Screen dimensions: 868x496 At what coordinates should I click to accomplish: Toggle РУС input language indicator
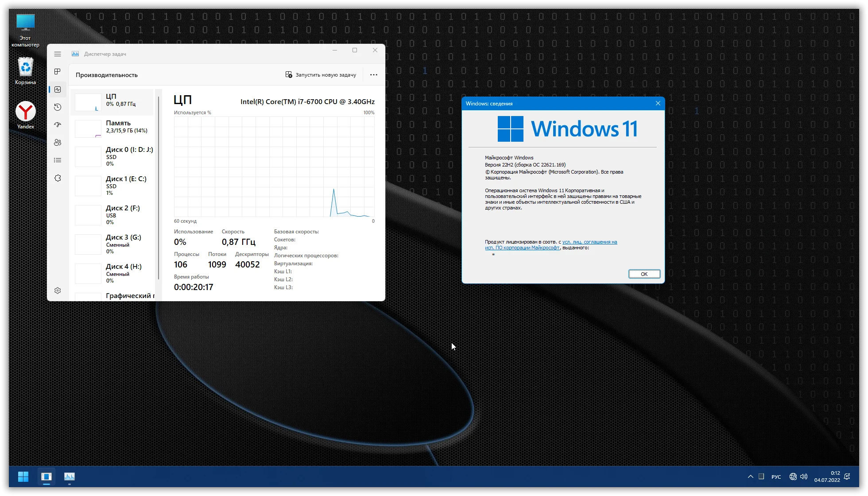[776, 477]
